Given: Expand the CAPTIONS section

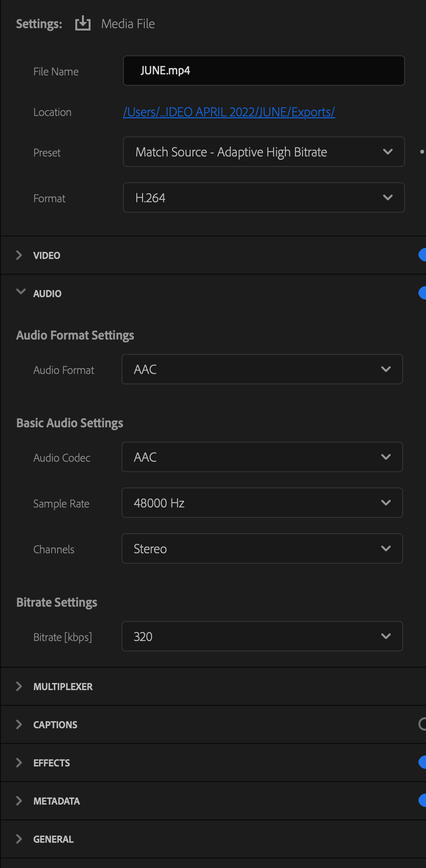Looking at the screenshot, I should [18, 724].
